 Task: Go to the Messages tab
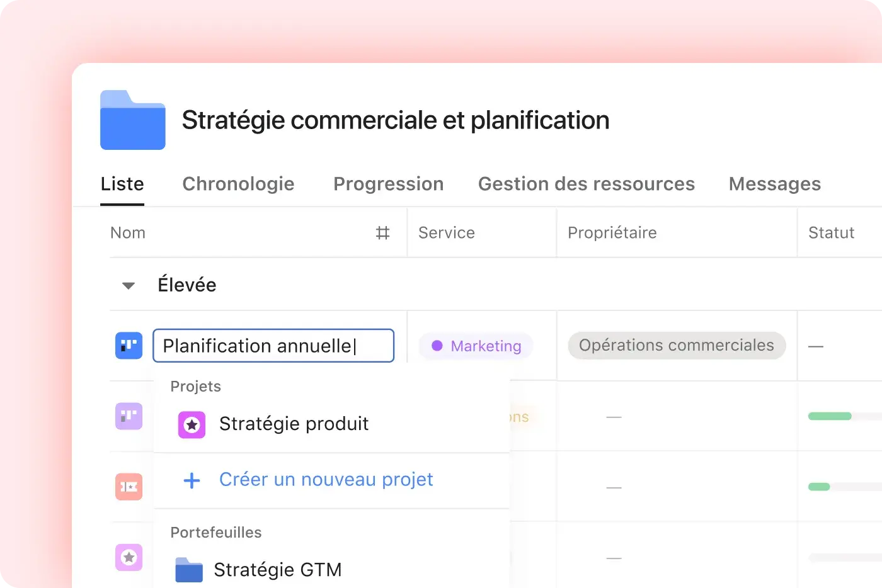point(775,184)
